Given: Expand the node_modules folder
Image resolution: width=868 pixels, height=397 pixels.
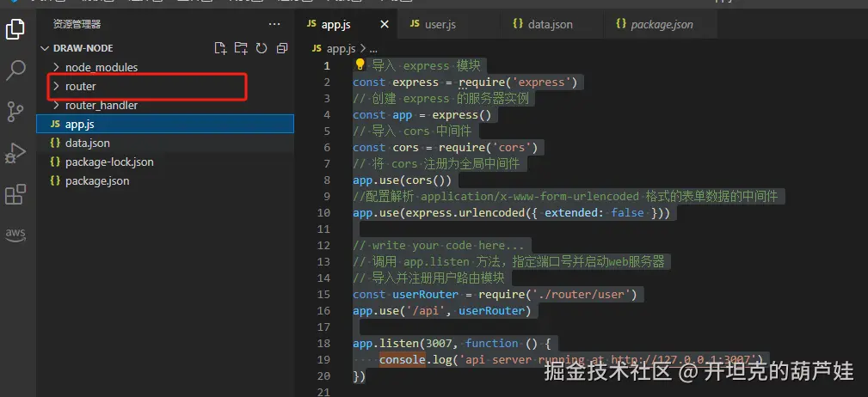Looking at the screenshot, I should point(165,67).
